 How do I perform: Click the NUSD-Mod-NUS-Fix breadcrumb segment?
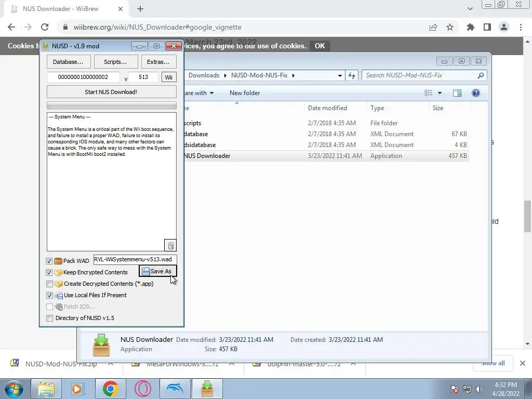[x=259, y=75]
